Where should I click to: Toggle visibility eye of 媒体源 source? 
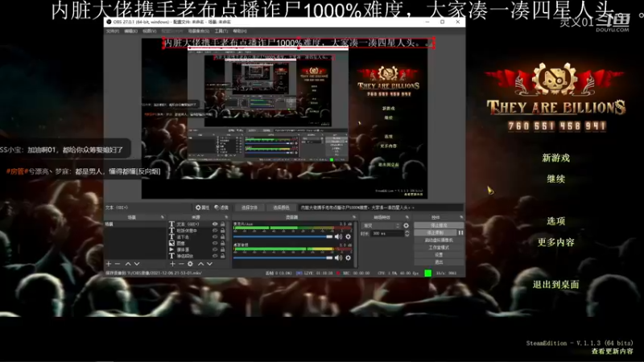tap(215, 249)
